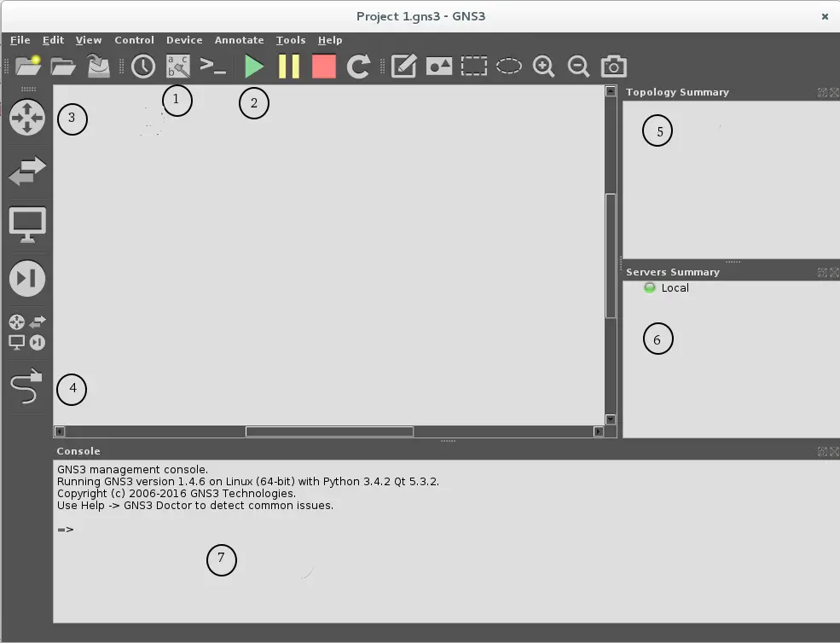Click the workspace vertical scrollbar thumb

pyautogui.click(x=611, y=256)
